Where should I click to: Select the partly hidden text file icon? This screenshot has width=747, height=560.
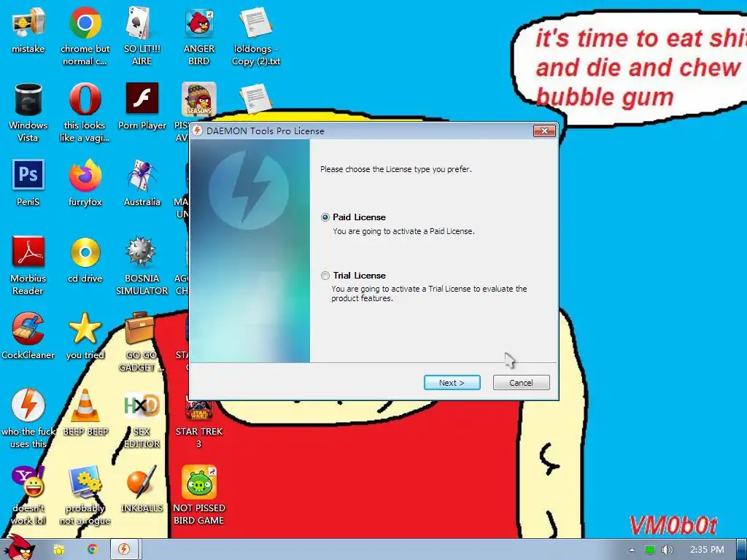click(x=255, y=99)
